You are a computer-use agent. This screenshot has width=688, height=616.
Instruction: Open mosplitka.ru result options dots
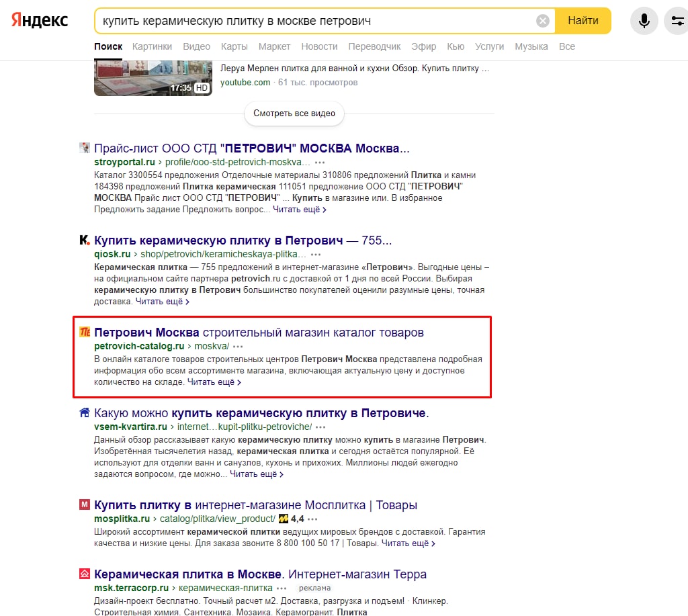coord(312,519)
